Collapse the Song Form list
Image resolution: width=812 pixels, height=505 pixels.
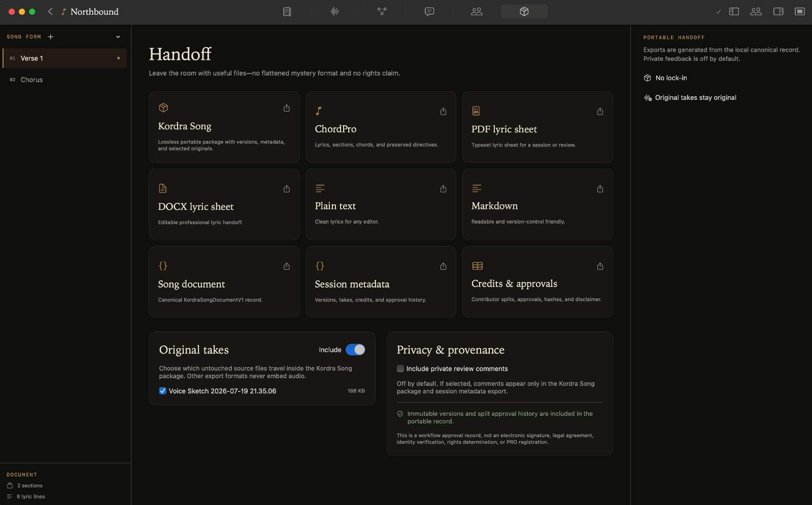[x=118, y=37]
